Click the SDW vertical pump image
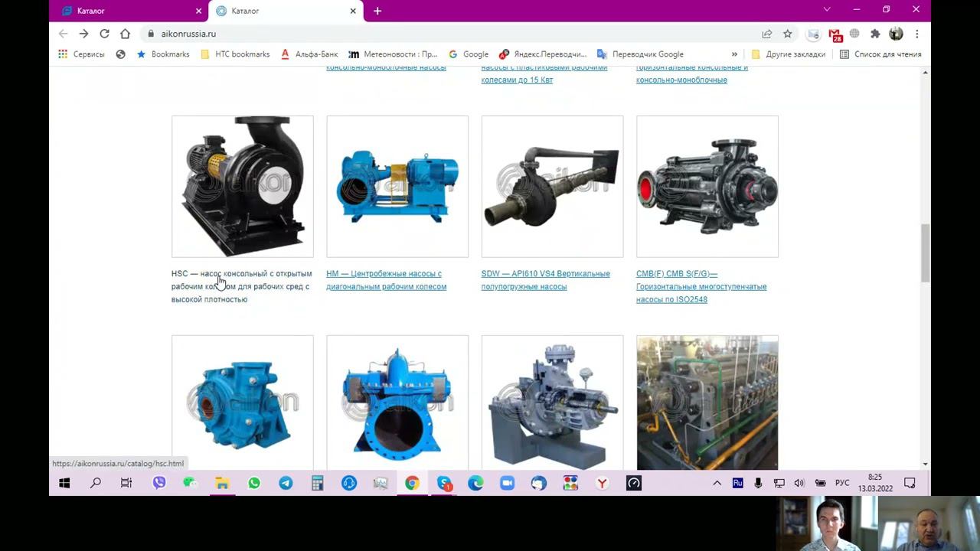This screenshot has width=980, height=551. [552, 187]
